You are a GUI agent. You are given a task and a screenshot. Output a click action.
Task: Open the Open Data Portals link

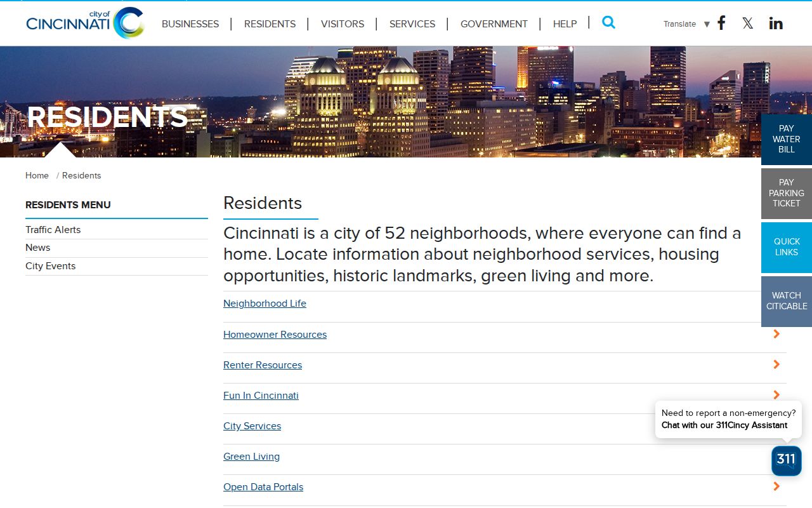263,487
